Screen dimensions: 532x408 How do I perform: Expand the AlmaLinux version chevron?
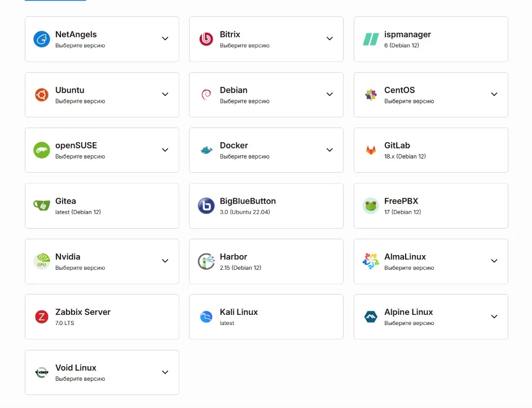494,261
